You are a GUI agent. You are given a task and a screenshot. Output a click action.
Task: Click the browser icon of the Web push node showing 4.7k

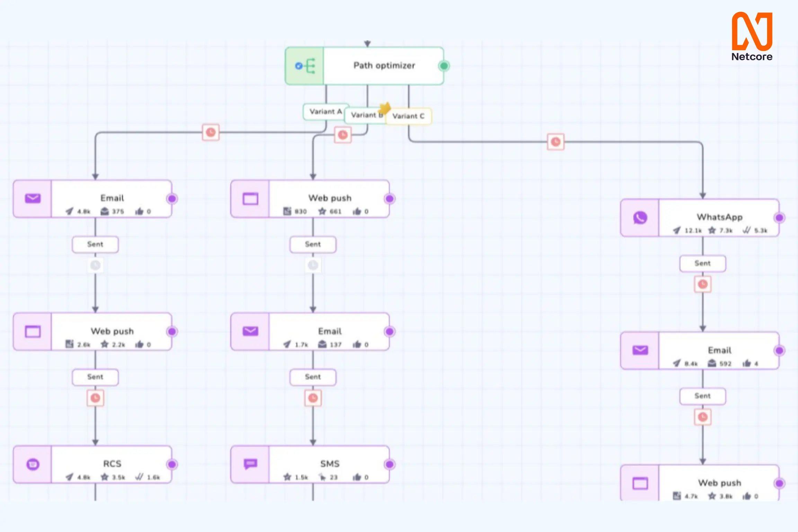[x=640, y=484]
